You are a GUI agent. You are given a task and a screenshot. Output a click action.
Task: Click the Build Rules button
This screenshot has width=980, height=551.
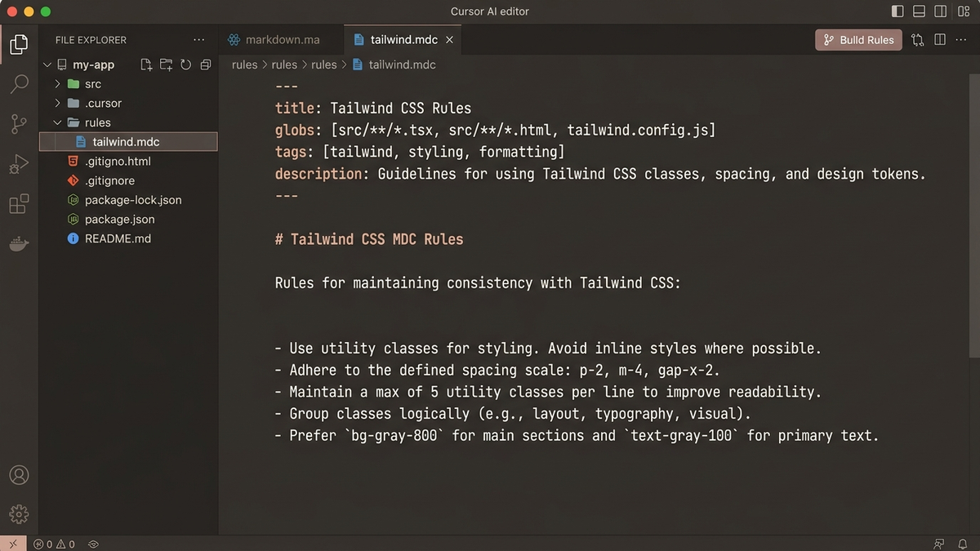tap(858, 39)
